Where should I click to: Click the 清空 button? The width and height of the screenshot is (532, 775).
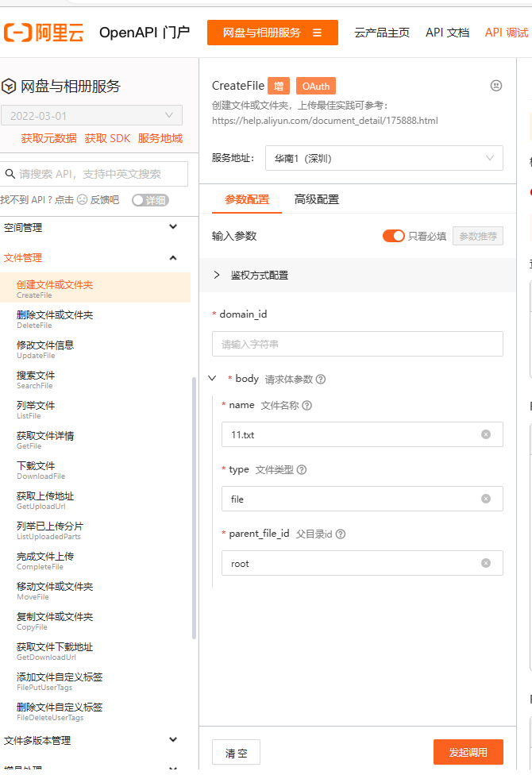tap(236, 753)
